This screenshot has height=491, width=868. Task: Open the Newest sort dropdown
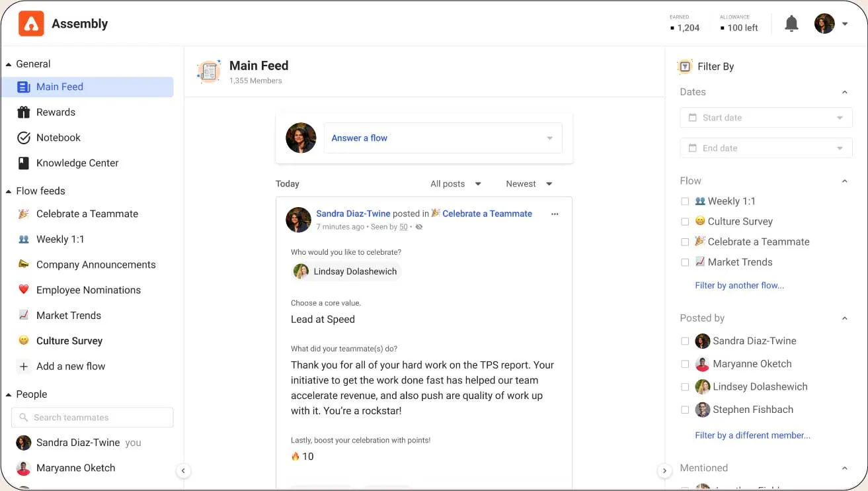528,183
